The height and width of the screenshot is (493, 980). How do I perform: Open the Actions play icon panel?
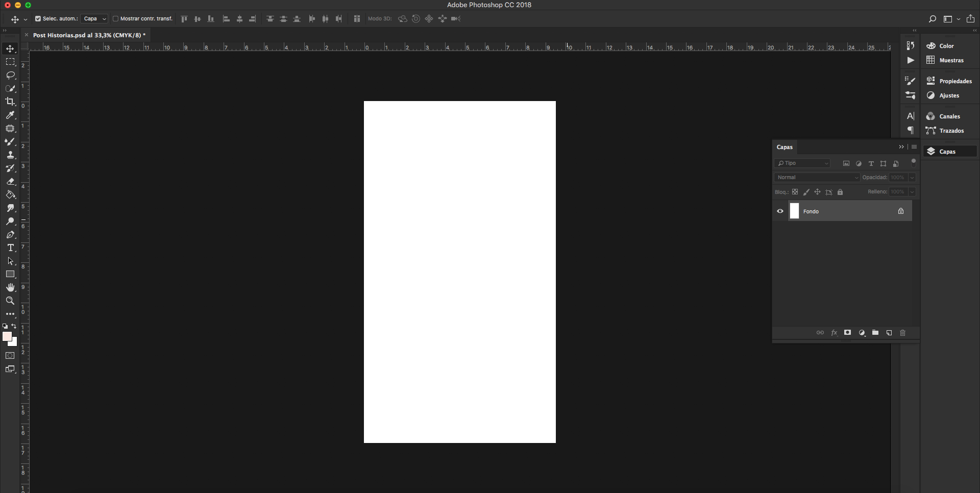point(911,60)
